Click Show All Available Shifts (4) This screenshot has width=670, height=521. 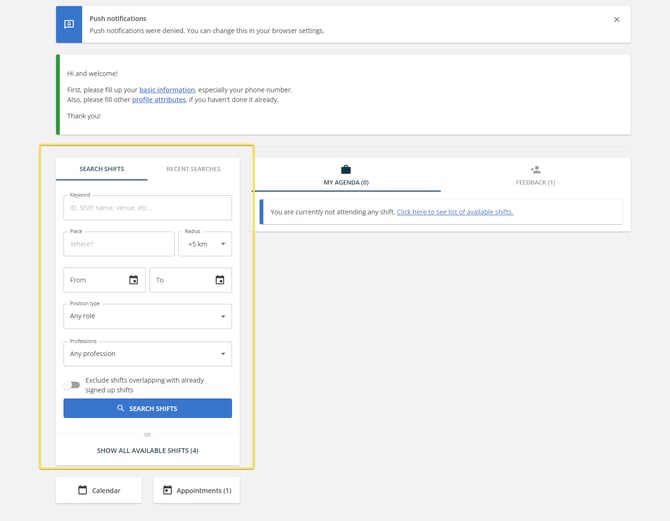pyautogui.click(x=148, y=451)
